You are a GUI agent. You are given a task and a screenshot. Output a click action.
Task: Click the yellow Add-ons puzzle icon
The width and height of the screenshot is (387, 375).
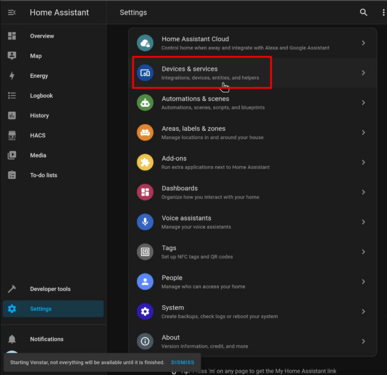coord(145,162)
